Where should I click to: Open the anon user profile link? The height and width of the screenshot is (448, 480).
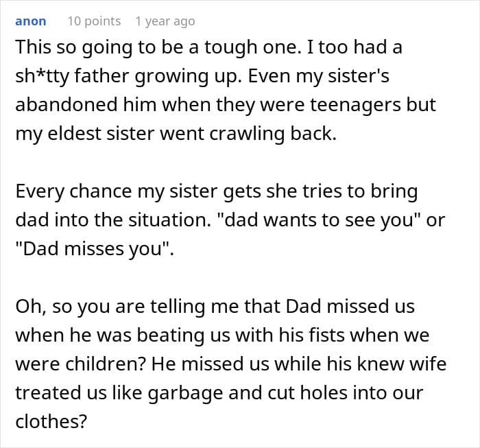31,21
